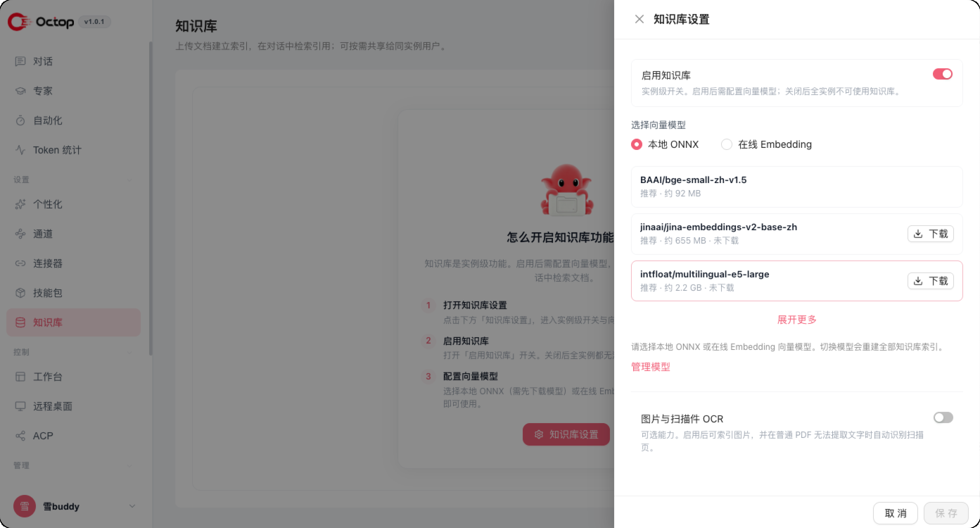Click step text 打开知识库设置
980x528 pixels.
(x=475, y=306)
